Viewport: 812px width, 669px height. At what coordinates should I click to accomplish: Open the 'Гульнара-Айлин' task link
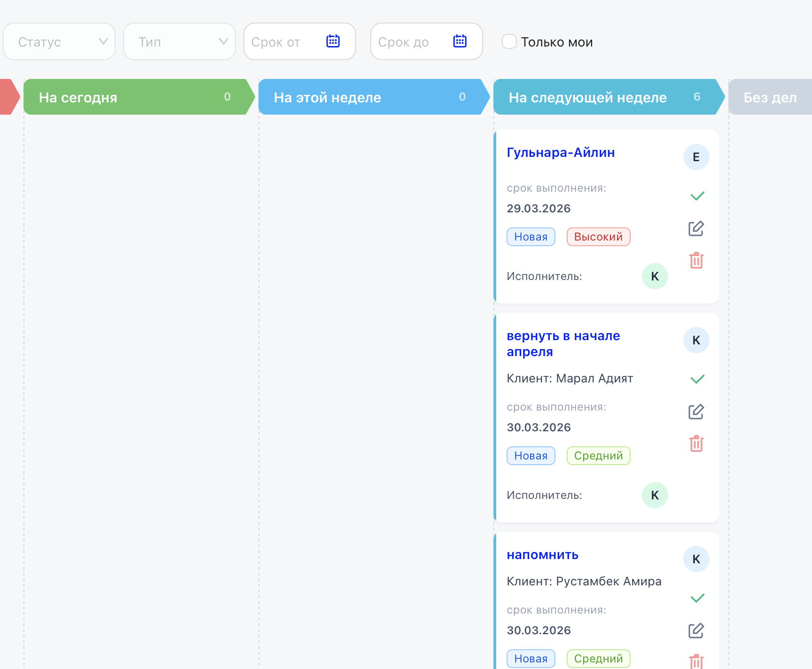click(561, 153)
